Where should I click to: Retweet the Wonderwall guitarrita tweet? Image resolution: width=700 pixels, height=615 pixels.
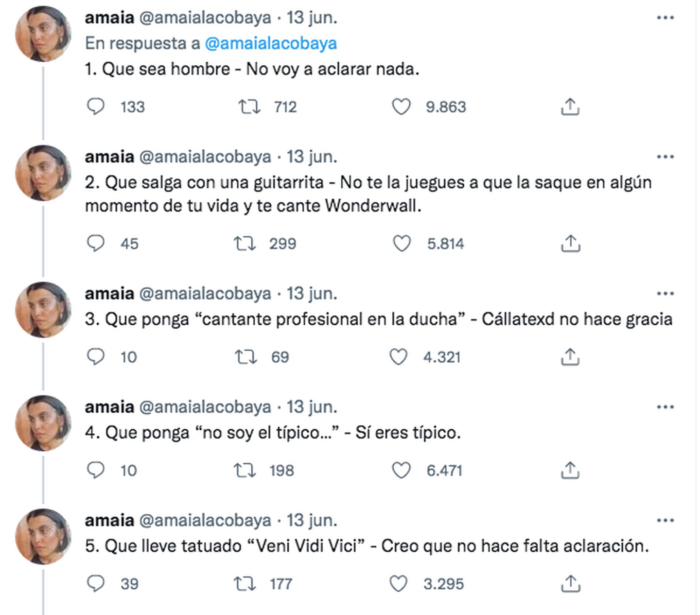tap(245, 243)
